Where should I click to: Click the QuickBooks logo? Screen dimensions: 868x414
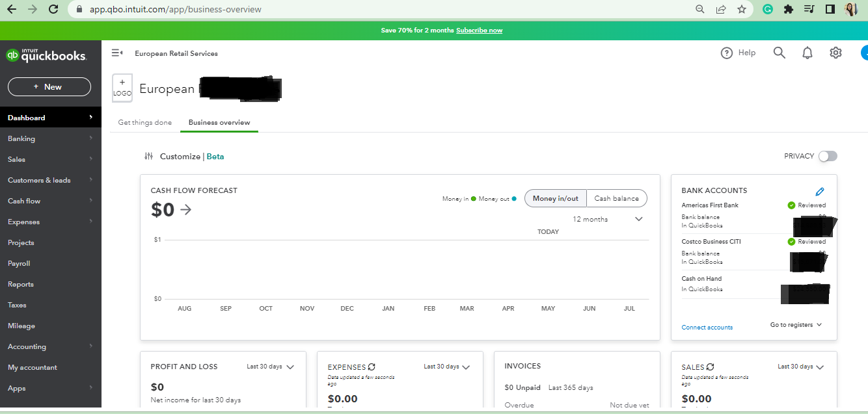(x=46, y=56)
